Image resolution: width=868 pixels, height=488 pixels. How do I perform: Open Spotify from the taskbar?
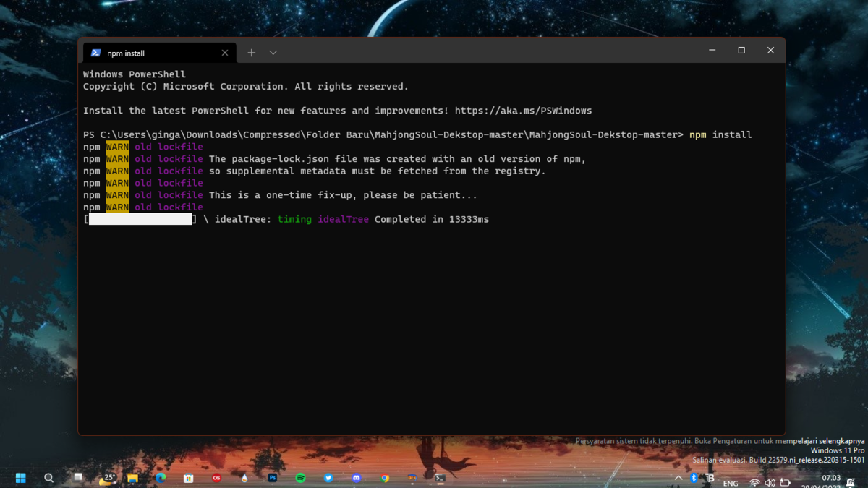coord(300,478)
